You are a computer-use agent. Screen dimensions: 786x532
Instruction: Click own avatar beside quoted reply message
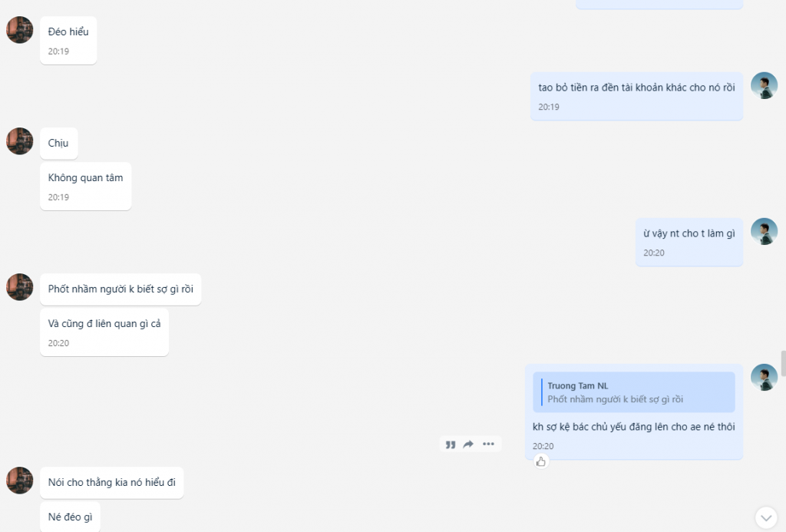pyautogui.click(x=764, y=377)
